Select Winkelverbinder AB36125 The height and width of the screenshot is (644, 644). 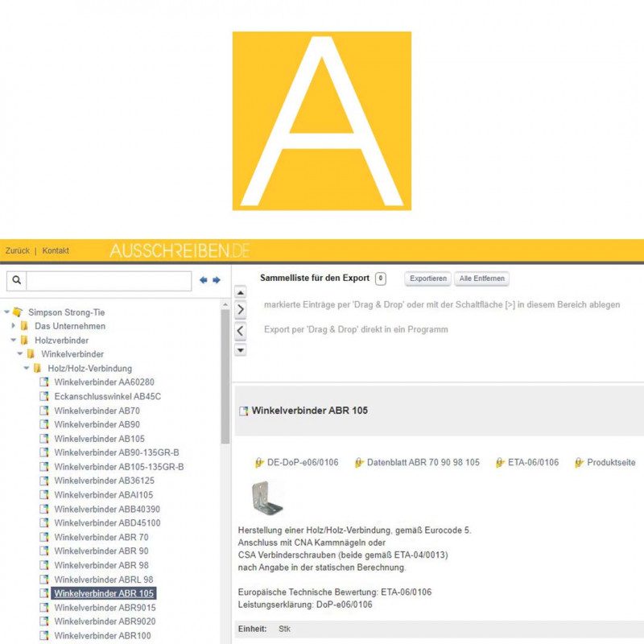[x=105, y=481]
